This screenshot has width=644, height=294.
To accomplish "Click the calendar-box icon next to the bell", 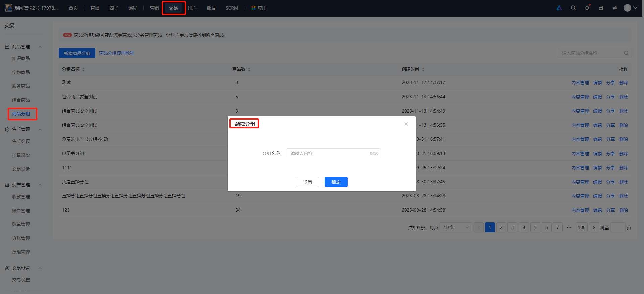I will (x=601, y=8).
